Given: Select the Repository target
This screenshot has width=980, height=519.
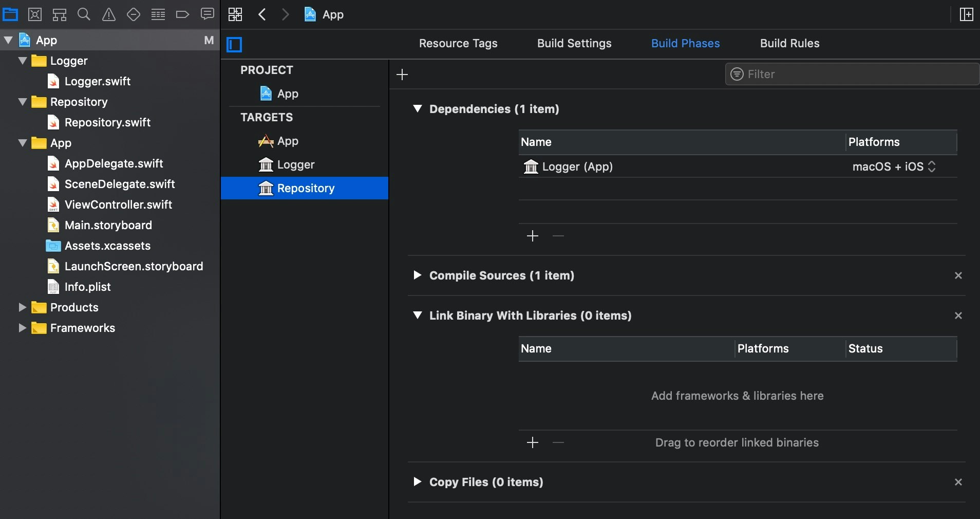Looking at the screenshot, I should point(305,188).
